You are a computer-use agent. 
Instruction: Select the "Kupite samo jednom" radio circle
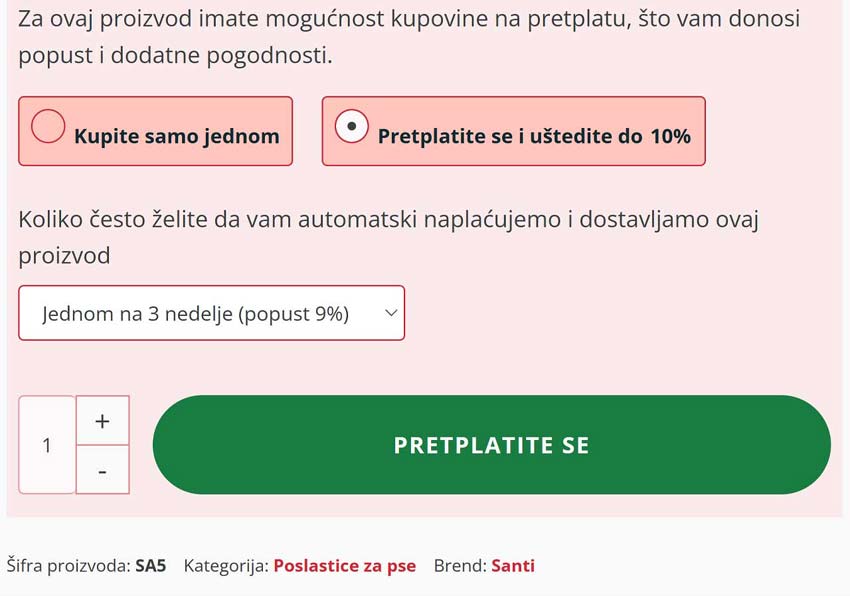point(48,126)
